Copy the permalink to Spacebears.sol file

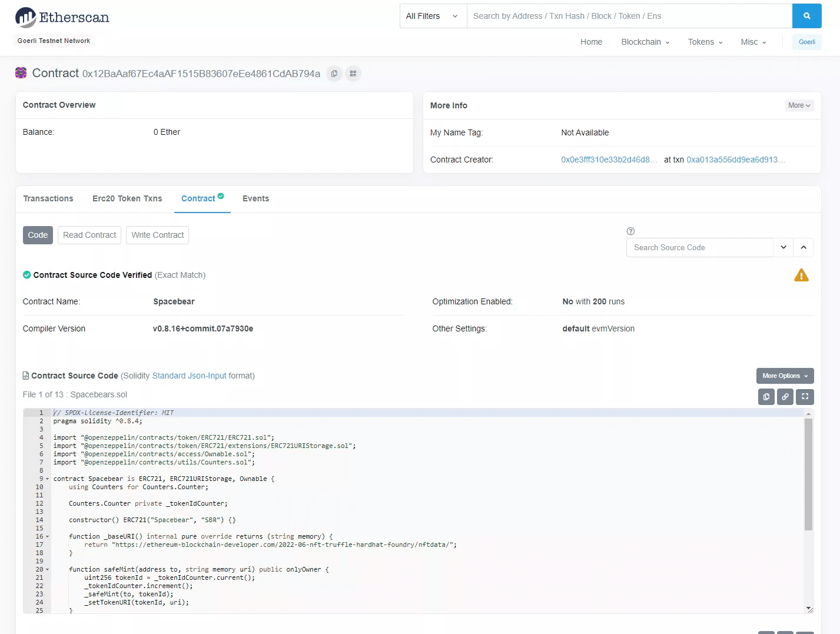point(785,397)
